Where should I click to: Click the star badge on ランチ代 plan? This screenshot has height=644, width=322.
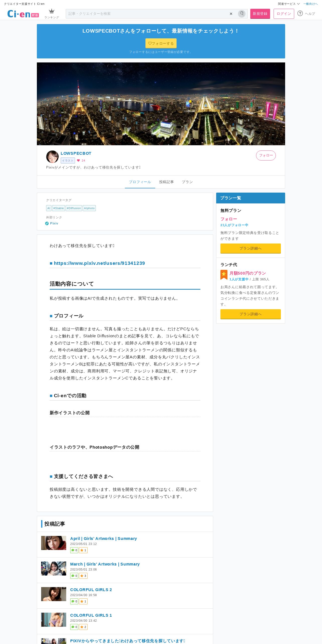224,275
